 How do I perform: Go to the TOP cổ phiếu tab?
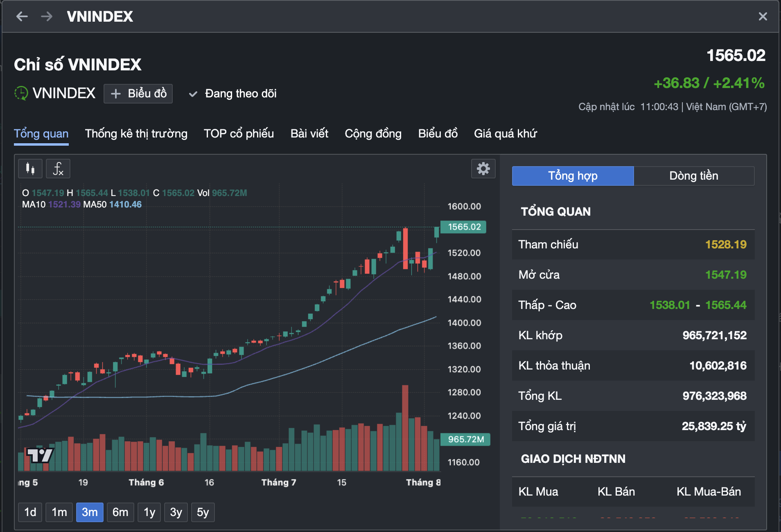click(x=239, y=134)
